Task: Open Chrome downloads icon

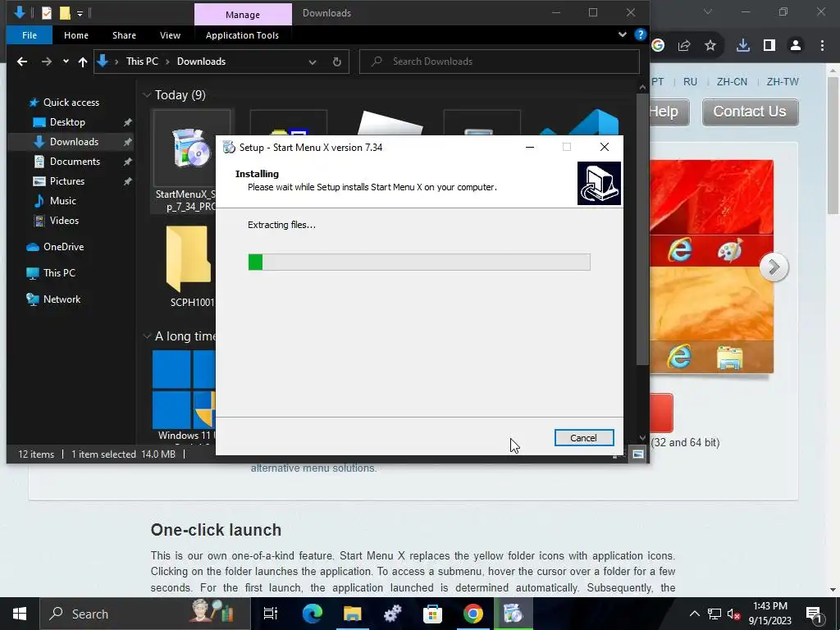Action: pyautogui.click(x=742, y=46)
